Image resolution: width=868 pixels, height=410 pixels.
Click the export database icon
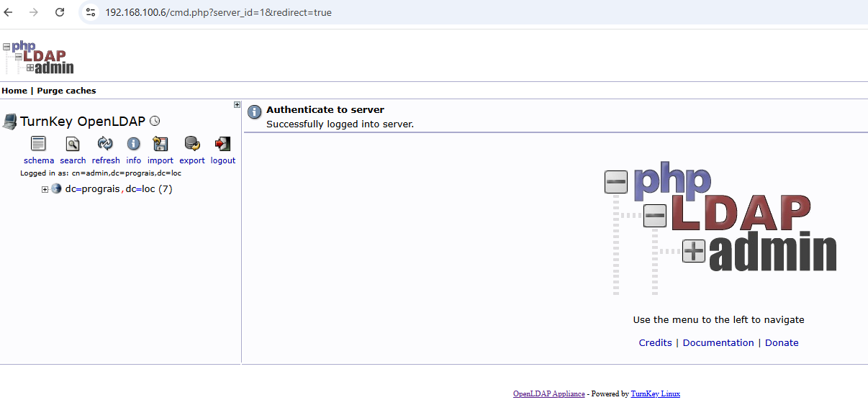(x=192, y=143)
